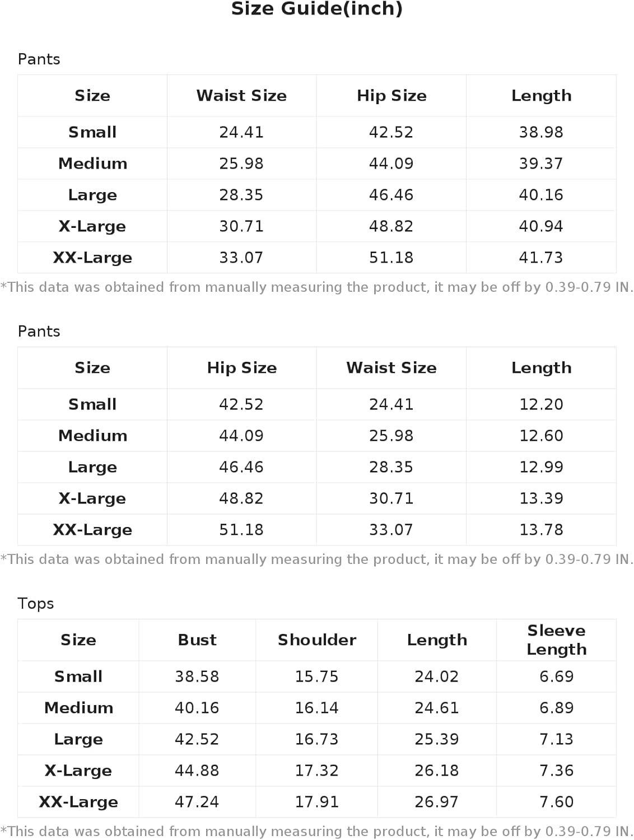The image size is (634, 840).
Task: Click the 7.60 sleeve length cell
Action: (x=556, y=802)
